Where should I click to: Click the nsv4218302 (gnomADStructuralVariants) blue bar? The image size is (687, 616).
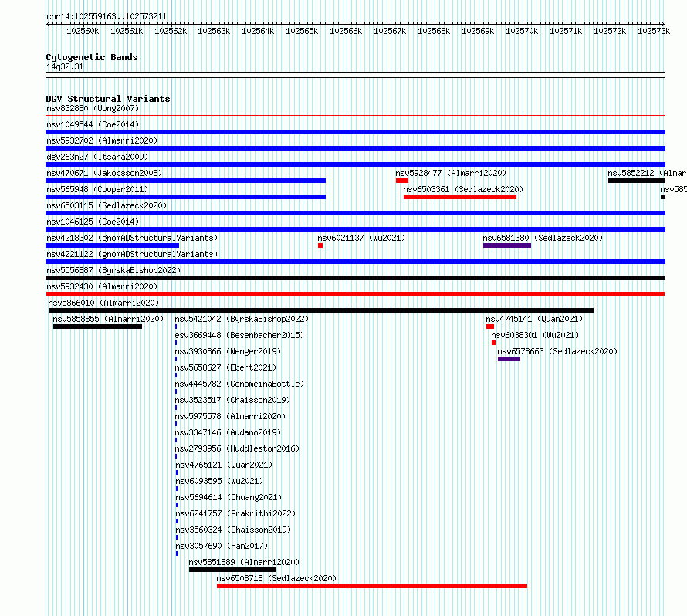point(112,245)
